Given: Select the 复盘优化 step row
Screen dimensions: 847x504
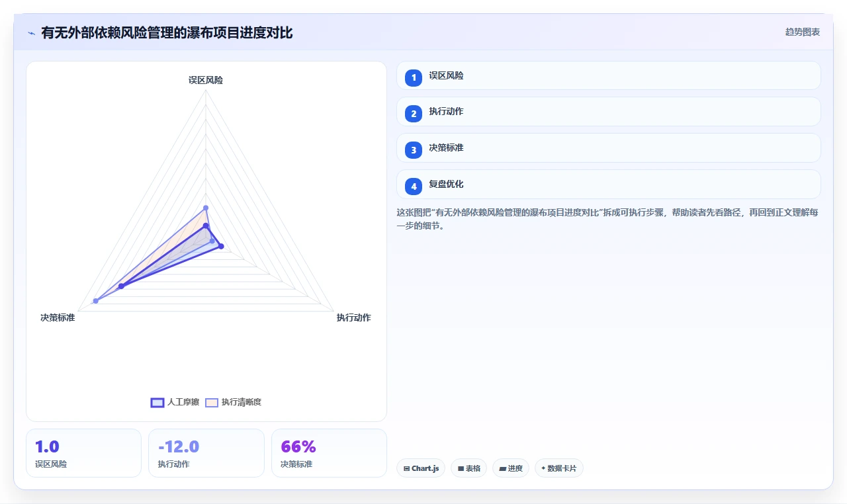Looking at the screenshot, I should (x=608, y=185).
